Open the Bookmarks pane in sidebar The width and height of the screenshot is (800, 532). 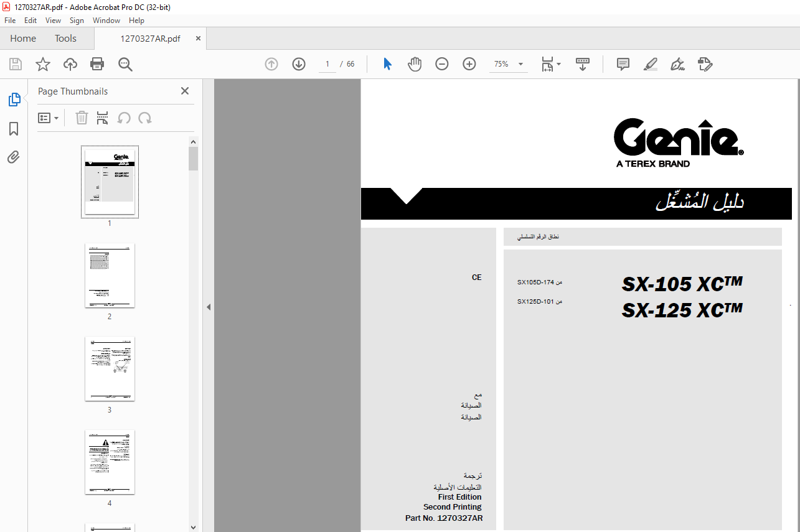(x=14, y=129)
